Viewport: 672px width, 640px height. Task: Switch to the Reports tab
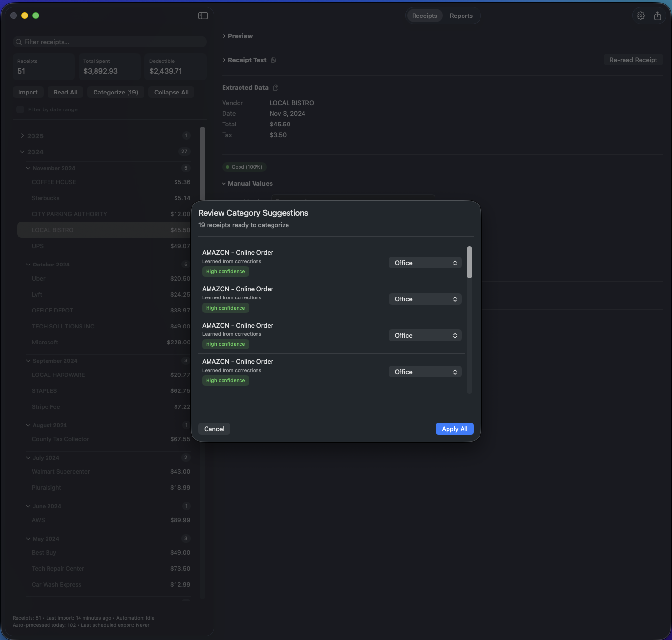pos(461,16)
